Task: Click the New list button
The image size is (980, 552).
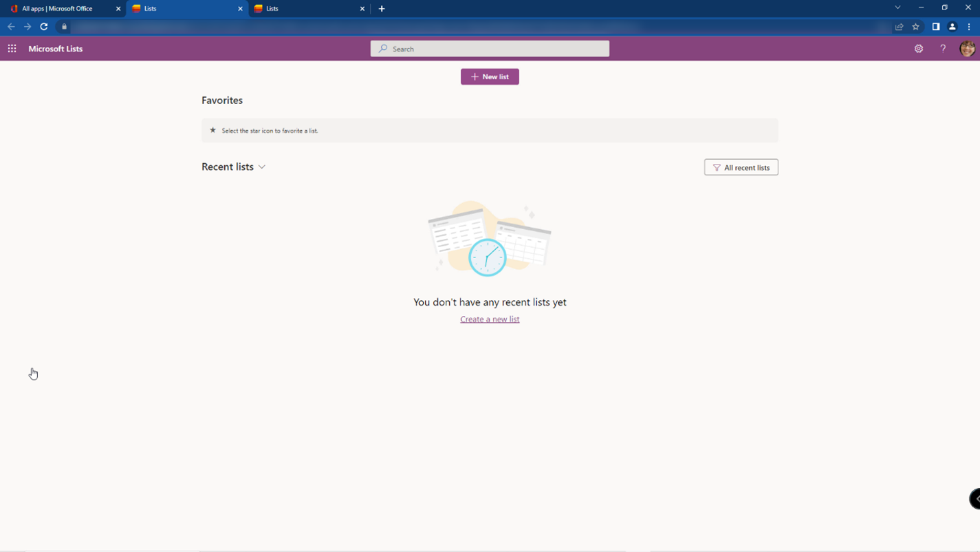Action: pos(490,76)
